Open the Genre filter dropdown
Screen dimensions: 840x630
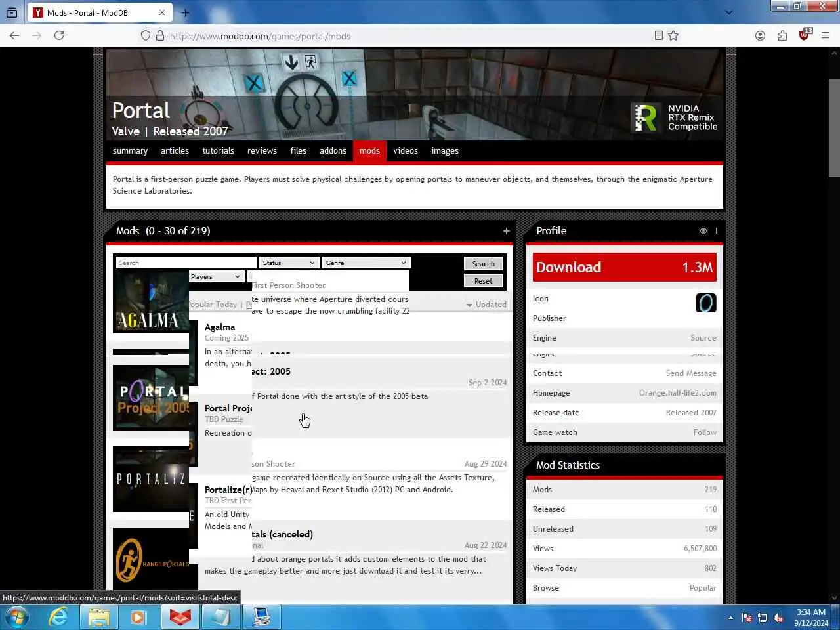366,262
